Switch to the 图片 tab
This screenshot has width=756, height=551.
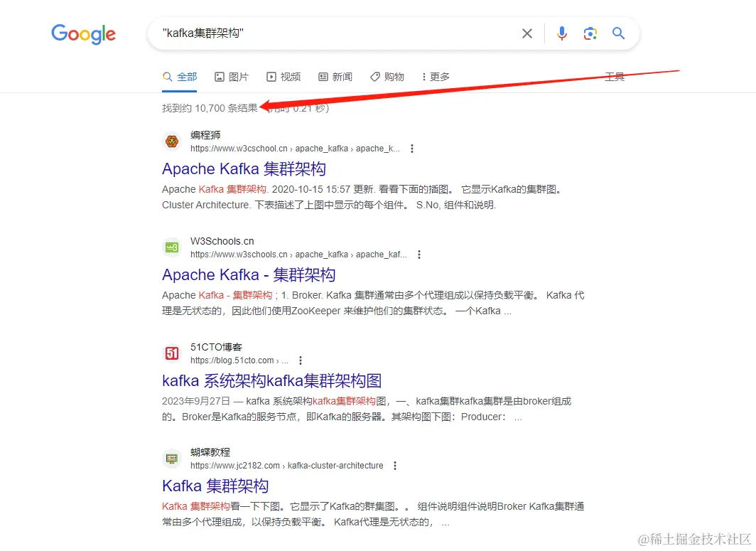click(232, 77)
